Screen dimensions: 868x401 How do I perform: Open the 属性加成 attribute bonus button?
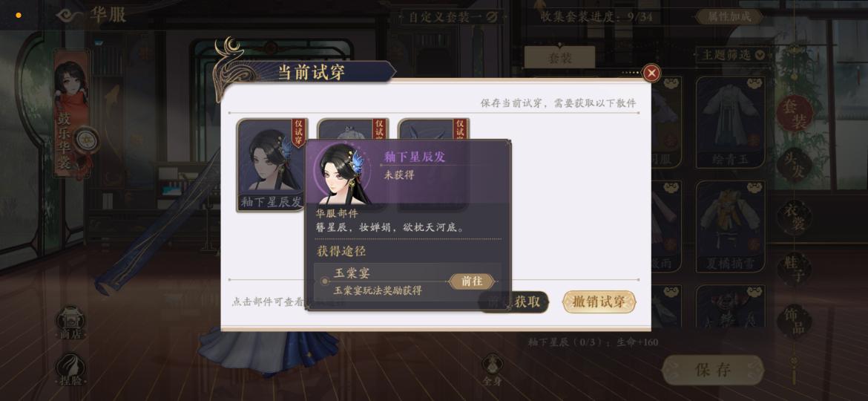pyautogui.click(x=729, y=16)
